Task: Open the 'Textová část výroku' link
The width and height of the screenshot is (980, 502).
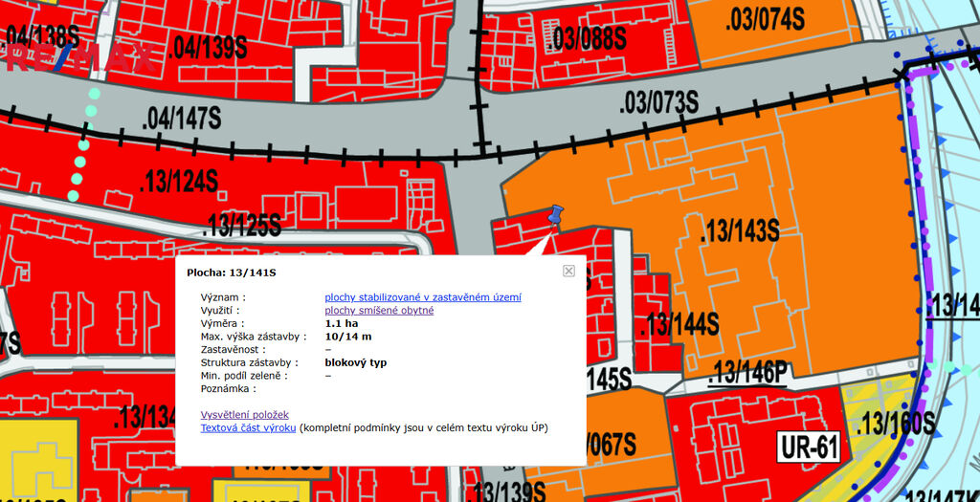Action: 248,427
